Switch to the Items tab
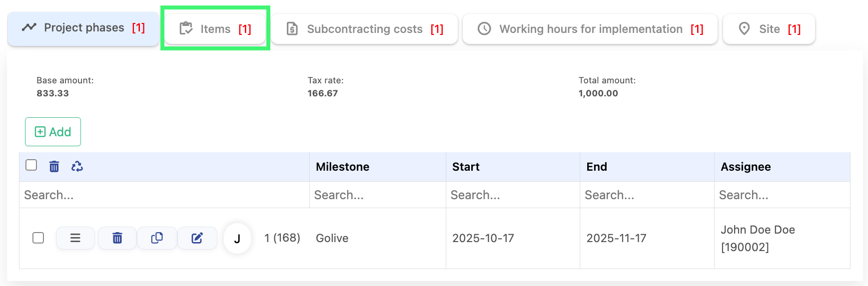 (215, 29)
